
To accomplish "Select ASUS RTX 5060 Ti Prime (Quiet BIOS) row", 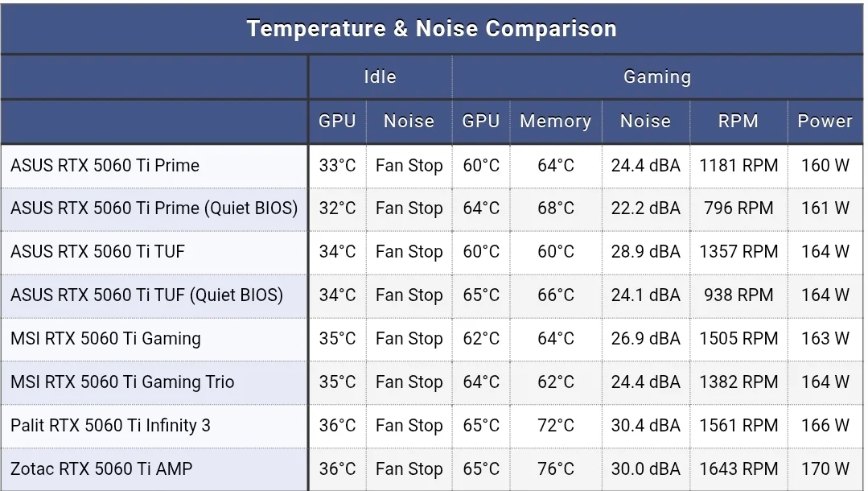I will point(154,208).
